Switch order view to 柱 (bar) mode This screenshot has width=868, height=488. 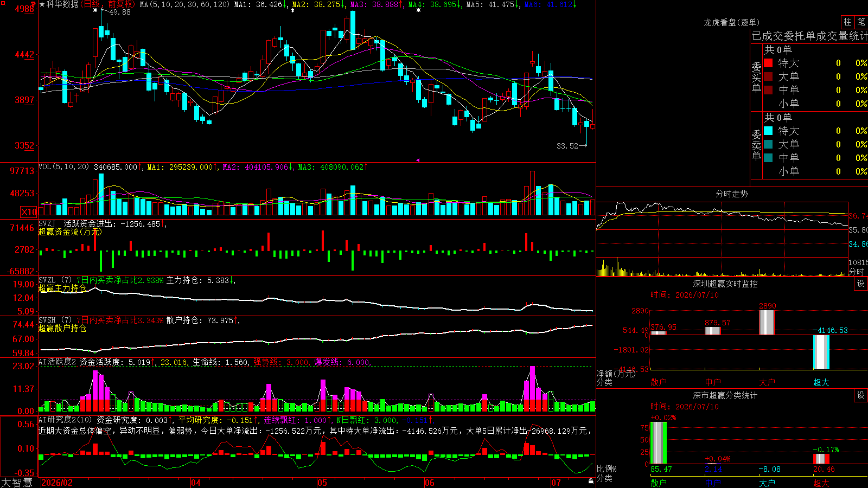[x=847, y=22]
